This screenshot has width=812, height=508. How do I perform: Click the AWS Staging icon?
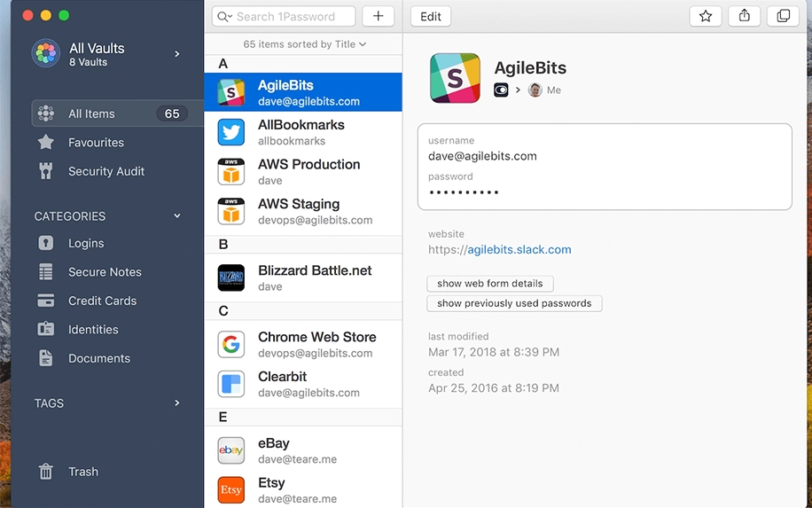[x=231, y=211]
